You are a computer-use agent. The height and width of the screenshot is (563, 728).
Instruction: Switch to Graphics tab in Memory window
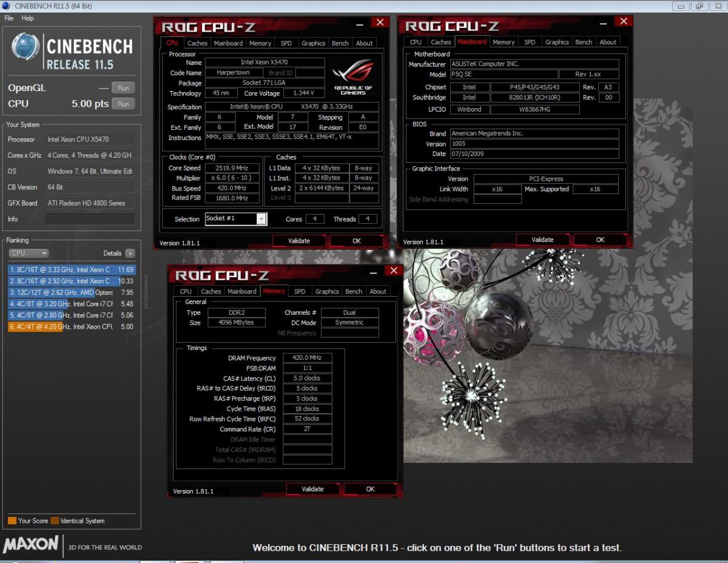pos(327,291)
